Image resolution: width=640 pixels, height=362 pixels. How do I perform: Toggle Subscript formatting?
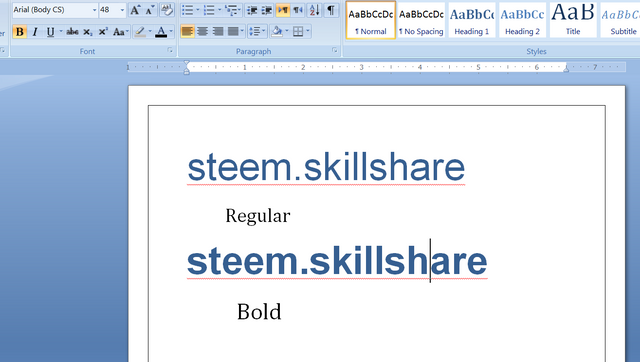coord(88,32)
